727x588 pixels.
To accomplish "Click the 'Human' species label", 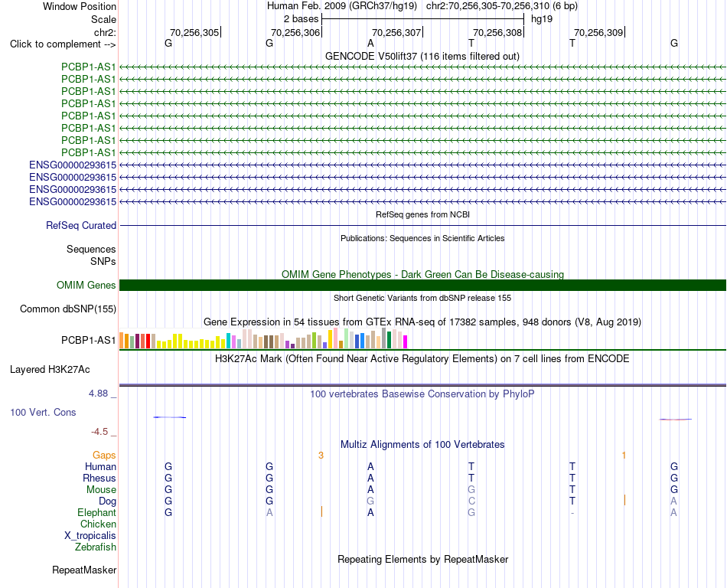I will (100, 466).
